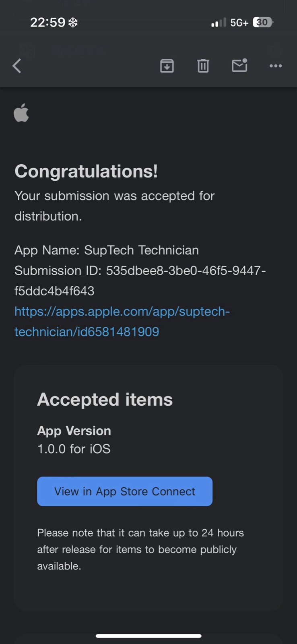Tap the 1.0.0 for iOS version text
This screenshot has width=297, height=644.
pos(74,449)
